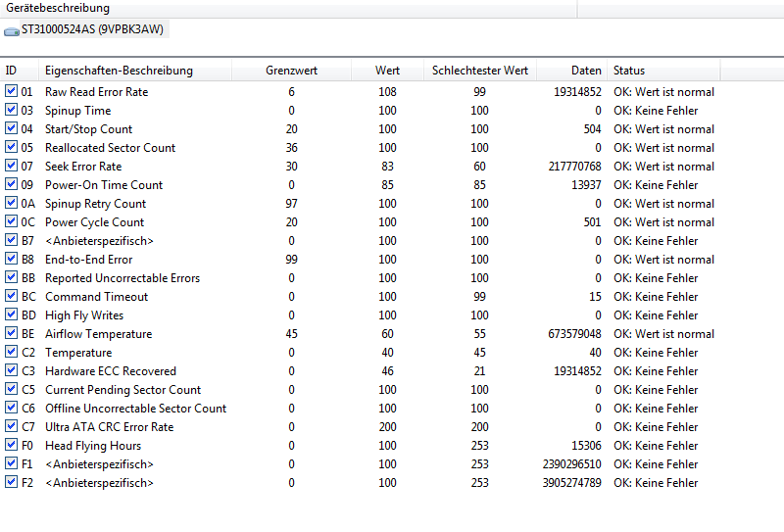Click the Wert 200 for Ultra ATA CRC
This screenshot has width=784, height=532.
pos(387,427)
